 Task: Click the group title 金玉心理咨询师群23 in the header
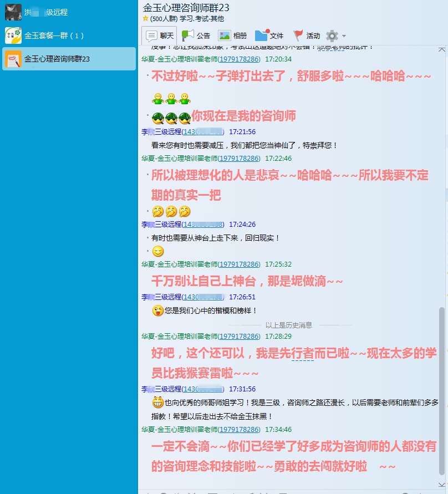coord(186,7)
